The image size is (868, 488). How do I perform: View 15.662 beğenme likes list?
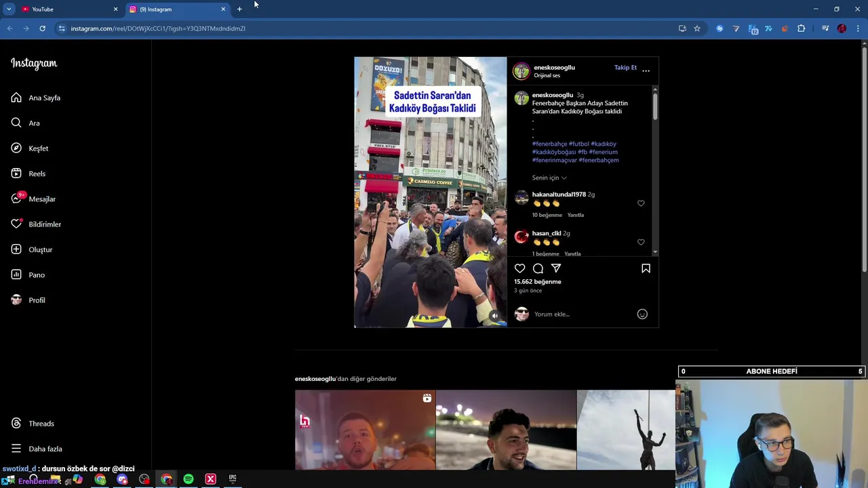coord(538,282)
